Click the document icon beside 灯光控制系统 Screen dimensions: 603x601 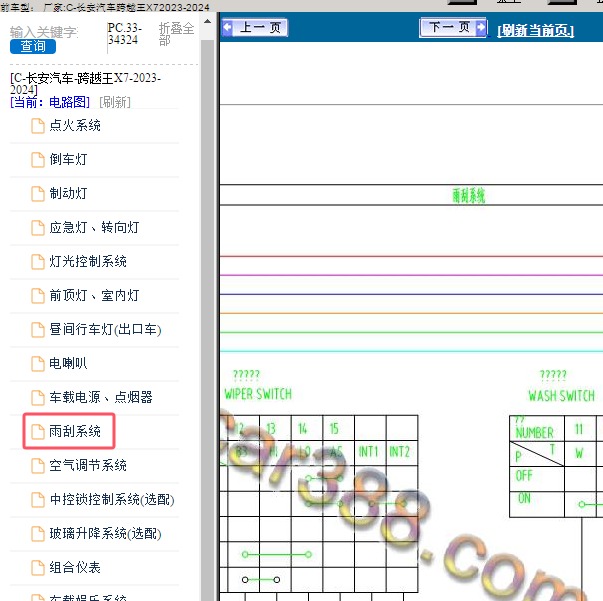pos(38,262)
